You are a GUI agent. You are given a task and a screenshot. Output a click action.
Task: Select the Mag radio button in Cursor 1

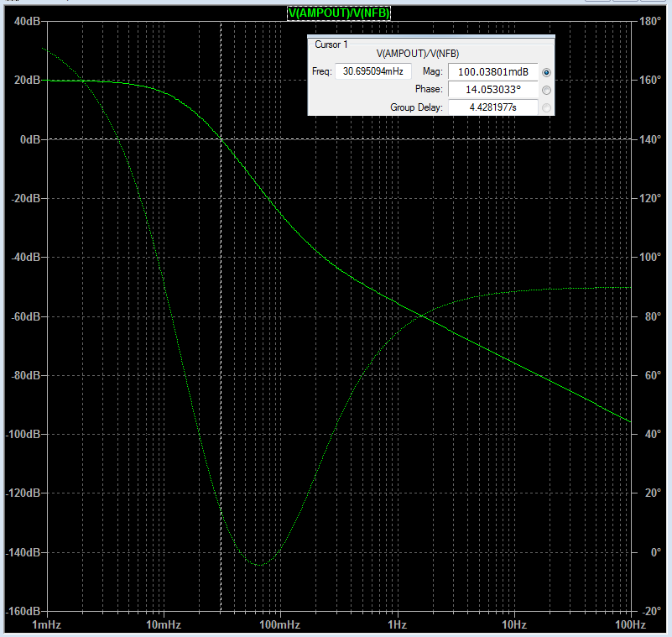[546, 72]
